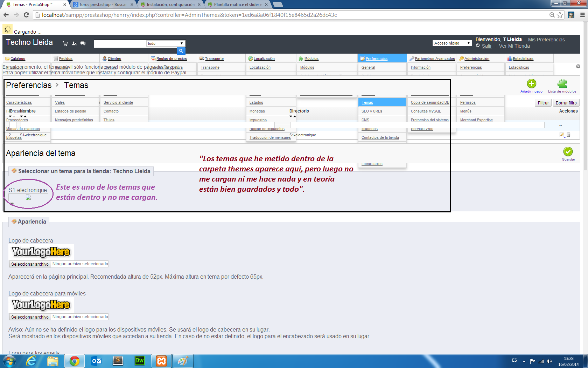The height and width of the screenshot is (368, 588).
Task: Show hidden tray icons with the arrow
Action: pos(524,361)
